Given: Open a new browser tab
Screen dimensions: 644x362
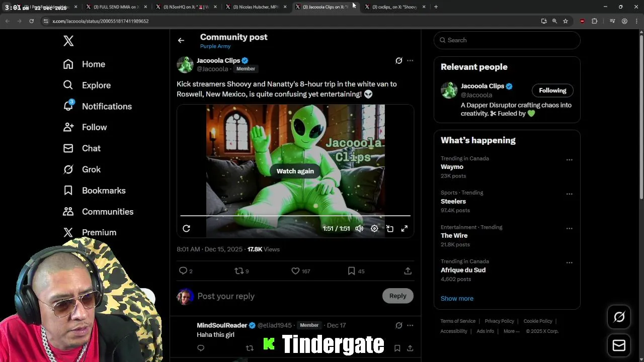Looking at the screenshot, I should click(x=436, y=7).
